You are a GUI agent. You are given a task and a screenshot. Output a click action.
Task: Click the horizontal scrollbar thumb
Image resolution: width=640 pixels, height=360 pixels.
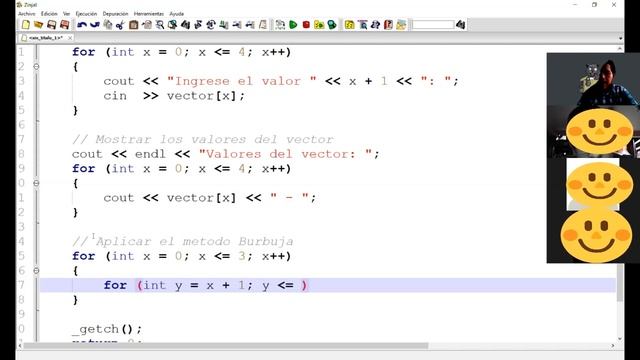point(225,346)
